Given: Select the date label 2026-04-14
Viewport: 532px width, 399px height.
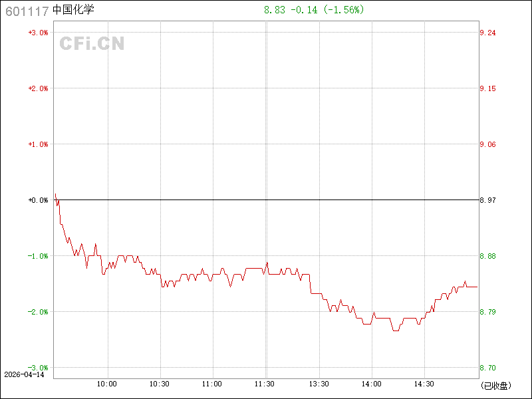Looking at the screenshot, I should pyautogui.click(x=24, y=375).
